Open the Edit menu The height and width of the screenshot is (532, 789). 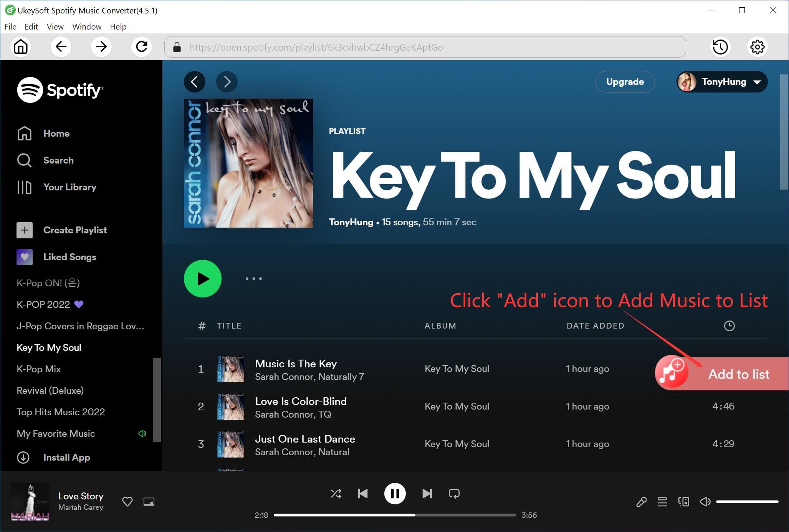(31, 26)
